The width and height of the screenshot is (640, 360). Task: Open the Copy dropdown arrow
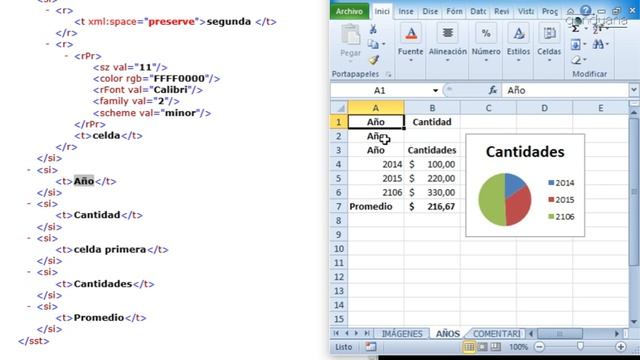coord(383,44)
